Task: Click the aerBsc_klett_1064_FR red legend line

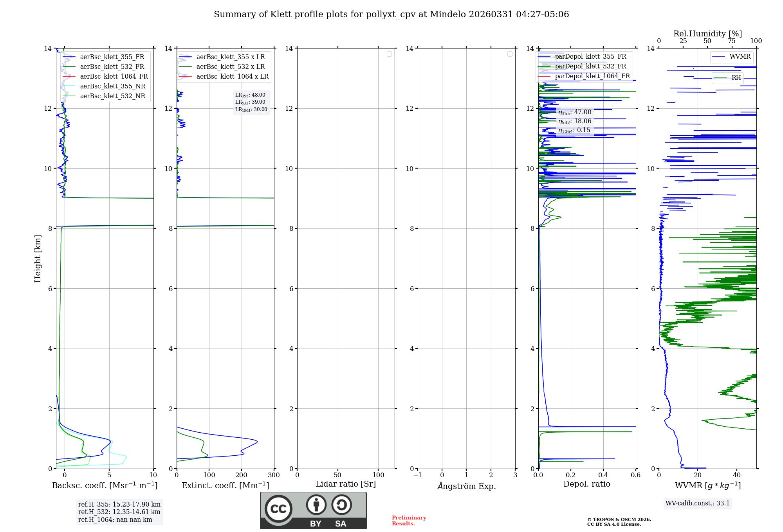Action: pos(69,77)
